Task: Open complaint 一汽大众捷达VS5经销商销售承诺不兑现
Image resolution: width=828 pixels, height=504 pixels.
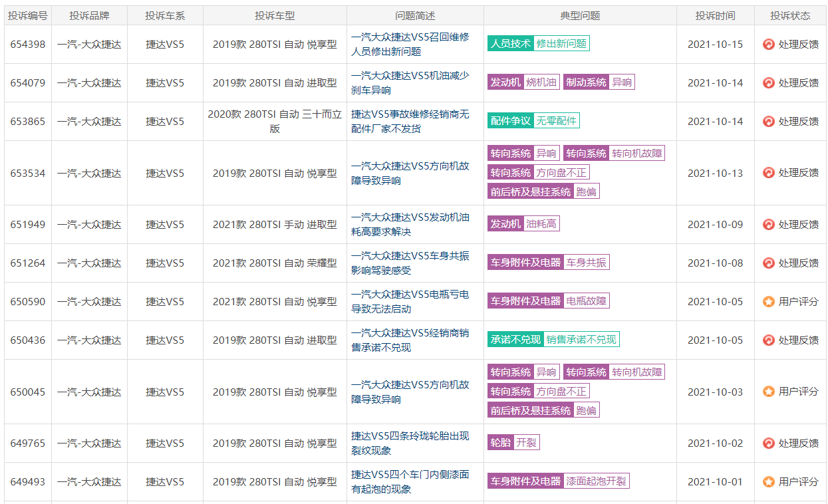Action: pos(410,340)
